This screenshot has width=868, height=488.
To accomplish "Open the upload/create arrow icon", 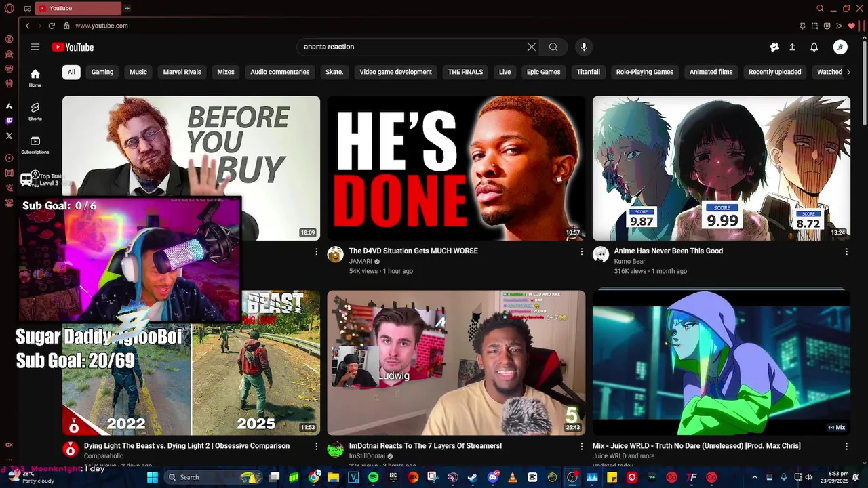I will click(x=792, y=47).
